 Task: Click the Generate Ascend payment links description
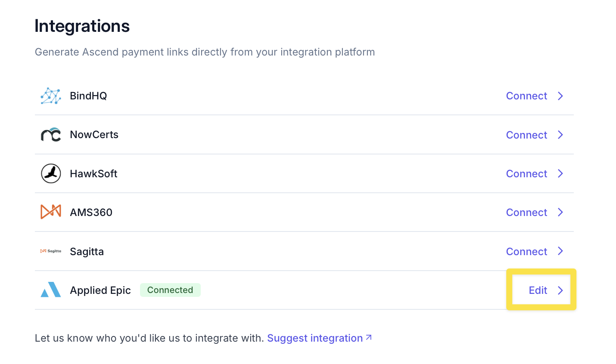[x=205, y=52]
